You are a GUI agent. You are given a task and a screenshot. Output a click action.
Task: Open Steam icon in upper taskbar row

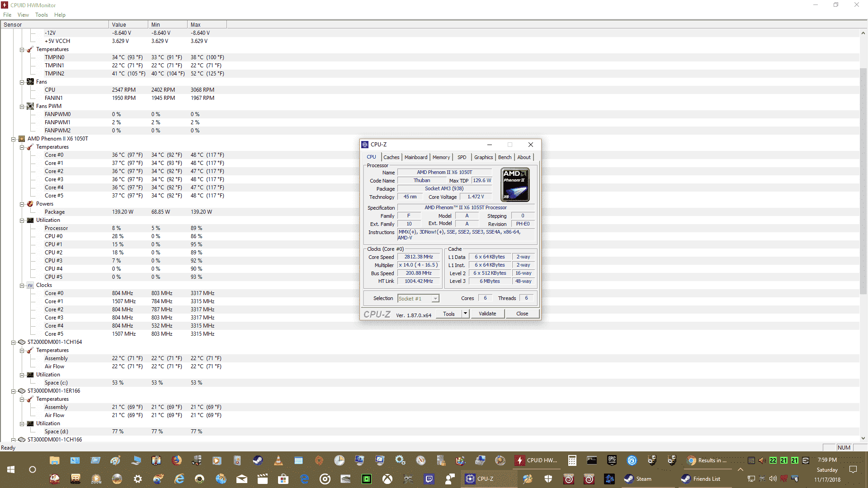click(258, 460)
